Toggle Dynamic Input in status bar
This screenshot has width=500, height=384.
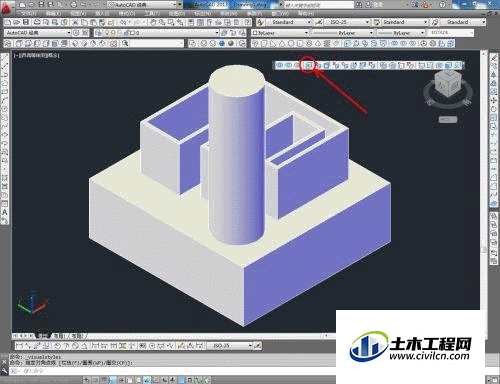pyautogui.click(x=164, y=380)
